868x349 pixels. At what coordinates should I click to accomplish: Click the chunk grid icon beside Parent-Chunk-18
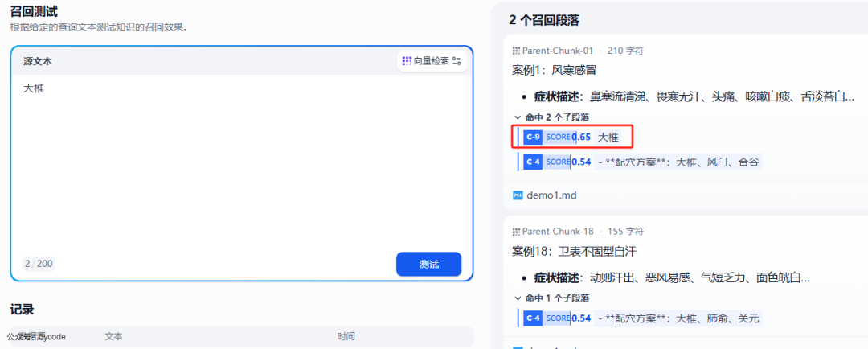point(517,231)
